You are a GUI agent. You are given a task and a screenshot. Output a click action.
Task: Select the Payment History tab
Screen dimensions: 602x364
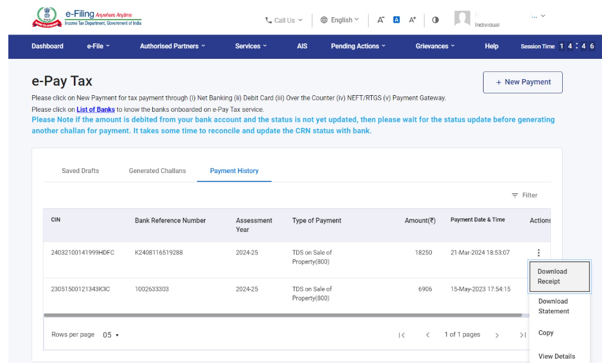point(234,171)
